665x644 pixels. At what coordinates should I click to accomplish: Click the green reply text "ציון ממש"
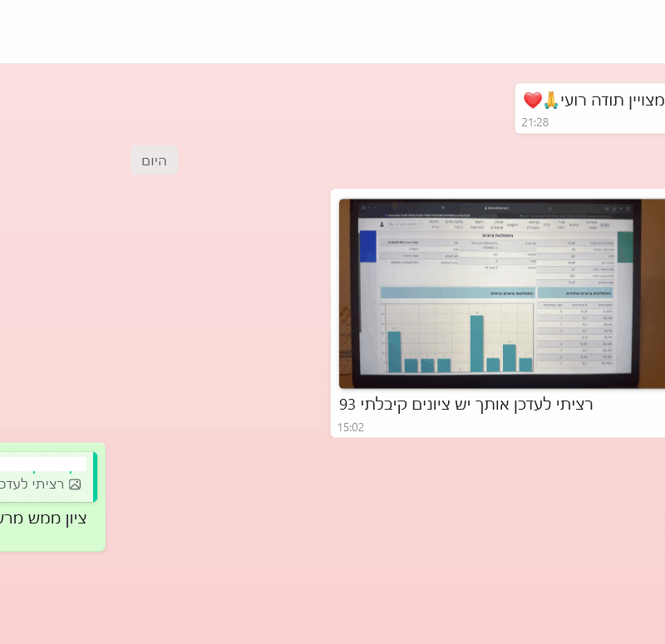pyautogui.click(x=42, y=519)
